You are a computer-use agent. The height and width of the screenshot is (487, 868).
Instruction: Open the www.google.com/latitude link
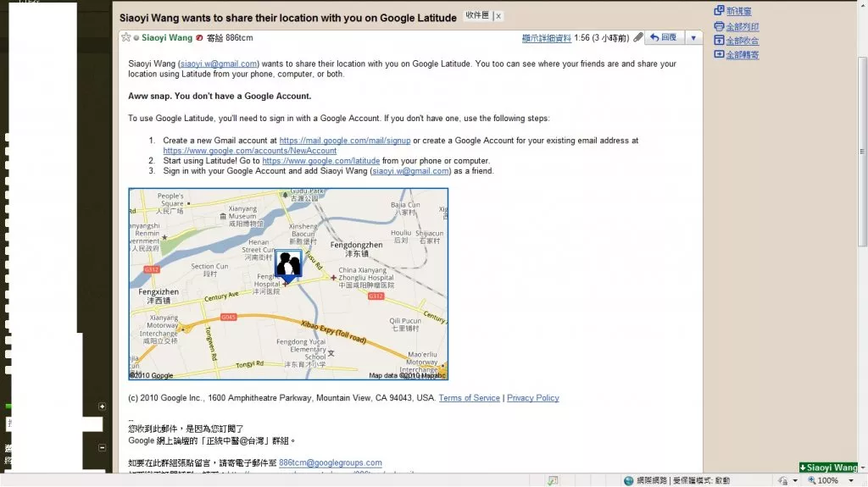coord(321,160)
